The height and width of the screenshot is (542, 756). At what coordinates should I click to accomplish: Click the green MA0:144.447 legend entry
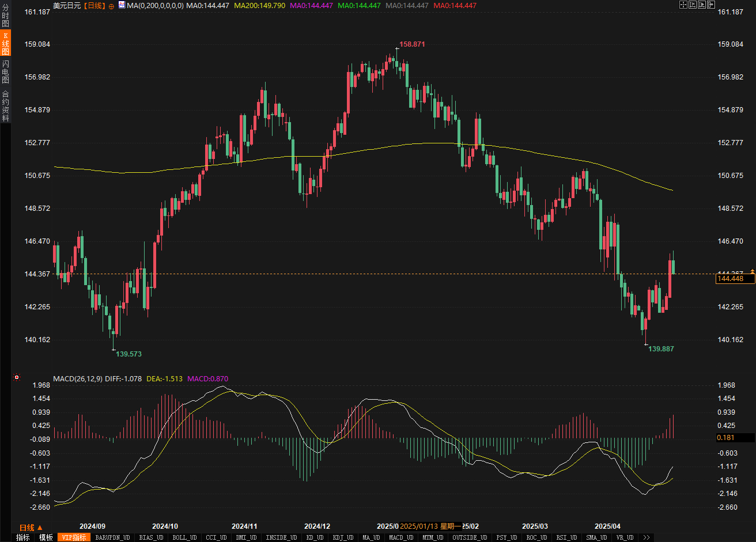[359, 6]
